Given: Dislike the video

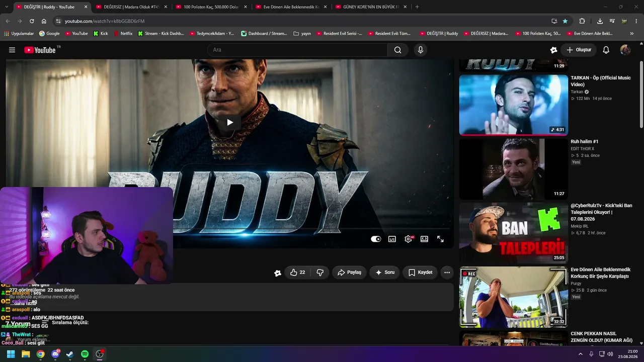Looking at the screenshot, I should tap(320, 273).
